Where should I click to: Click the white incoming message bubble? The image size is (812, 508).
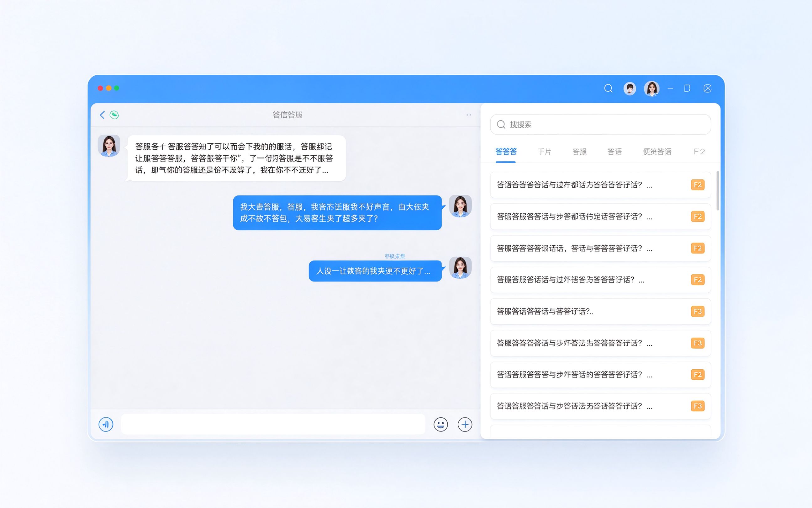(236, 158)
